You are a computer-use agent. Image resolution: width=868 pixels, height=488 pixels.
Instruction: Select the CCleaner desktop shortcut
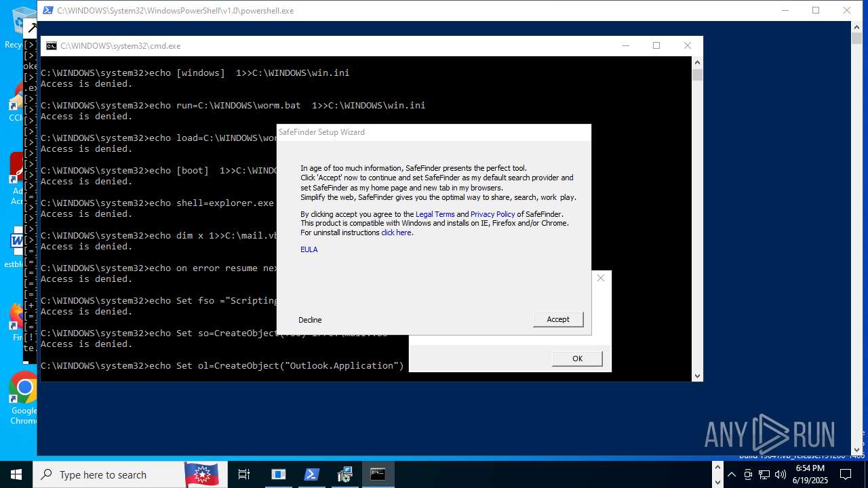point(16,103)
